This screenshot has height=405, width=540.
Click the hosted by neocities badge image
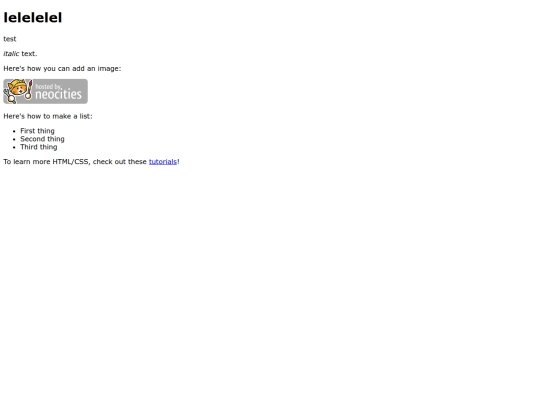(x=45, y=91)
